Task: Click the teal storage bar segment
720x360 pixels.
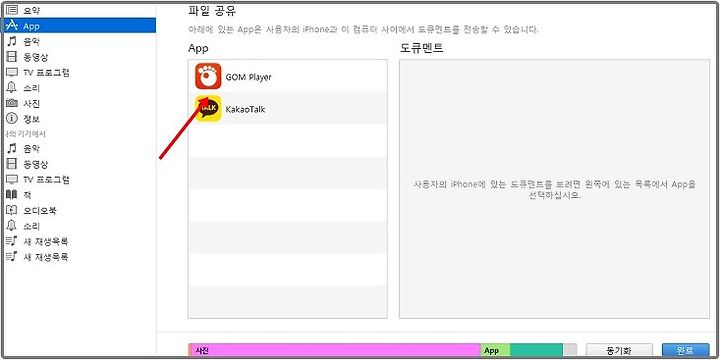Action: [536, 350]
